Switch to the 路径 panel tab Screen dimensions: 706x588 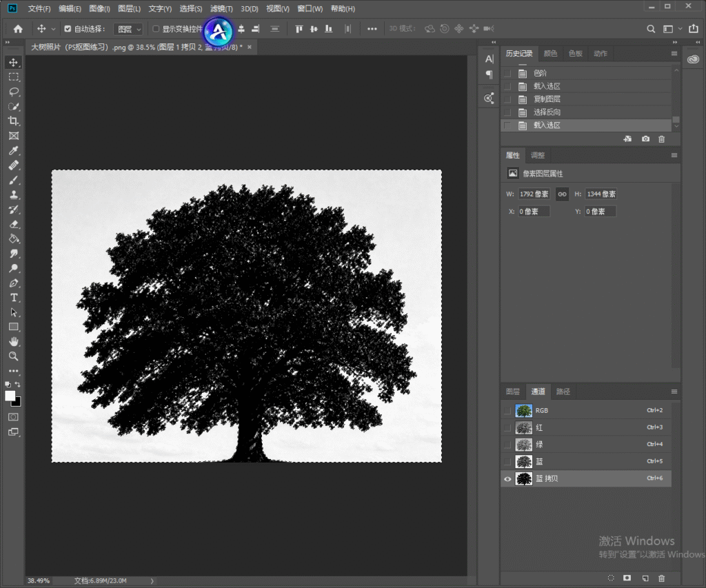563,392
